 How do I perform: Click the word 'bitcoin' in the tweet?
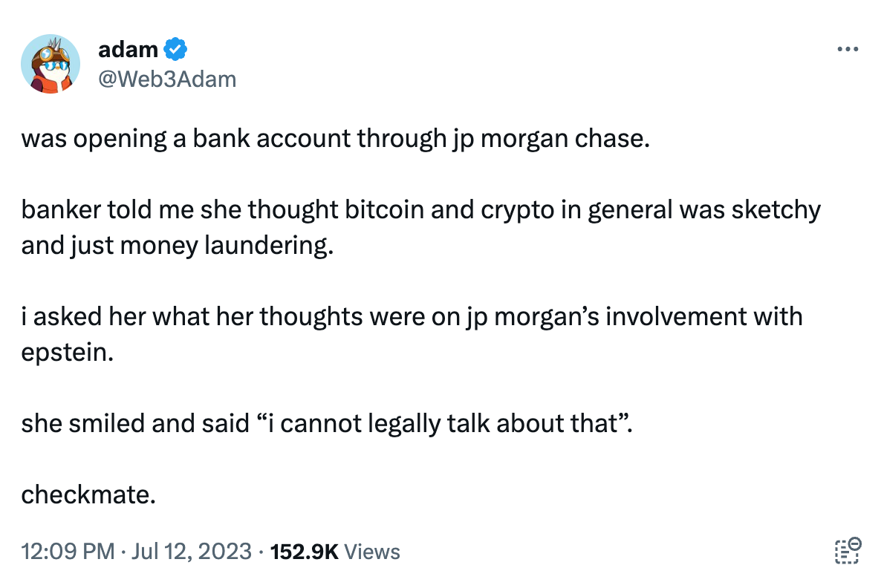(385, 209)
